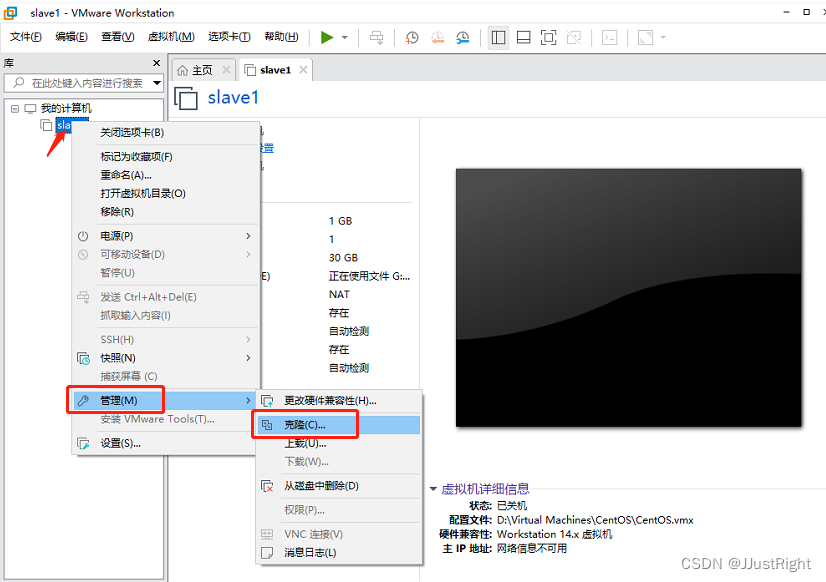The height and width of the screenshot is (582, 826).
Task: Click the D:\Virtual Machines\CentOS\CentOS.vmx config path
Action: pos(595,520)
